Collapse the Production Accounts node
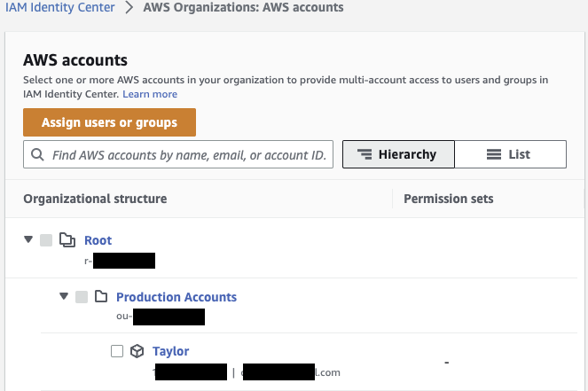 click(x=64, y=296)
